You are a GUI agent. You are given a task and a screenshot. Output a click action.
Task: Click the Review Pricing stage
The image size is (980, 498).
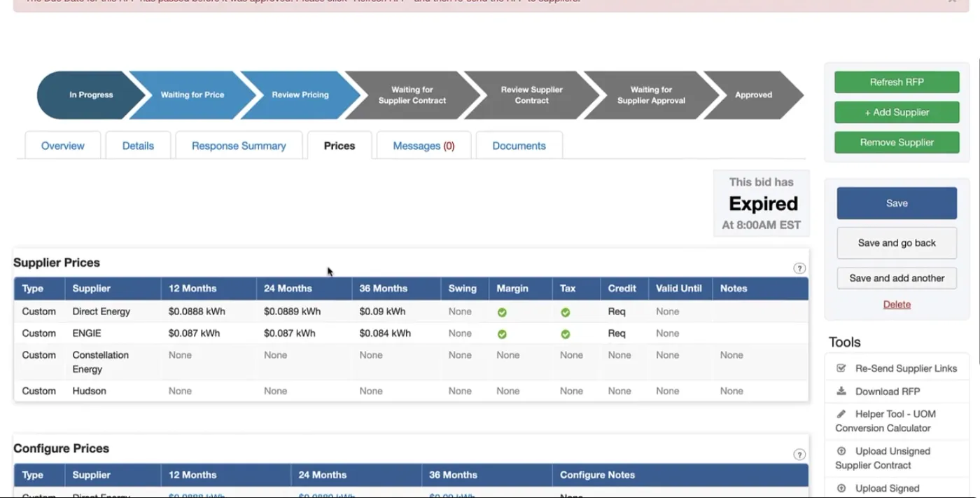300,95
